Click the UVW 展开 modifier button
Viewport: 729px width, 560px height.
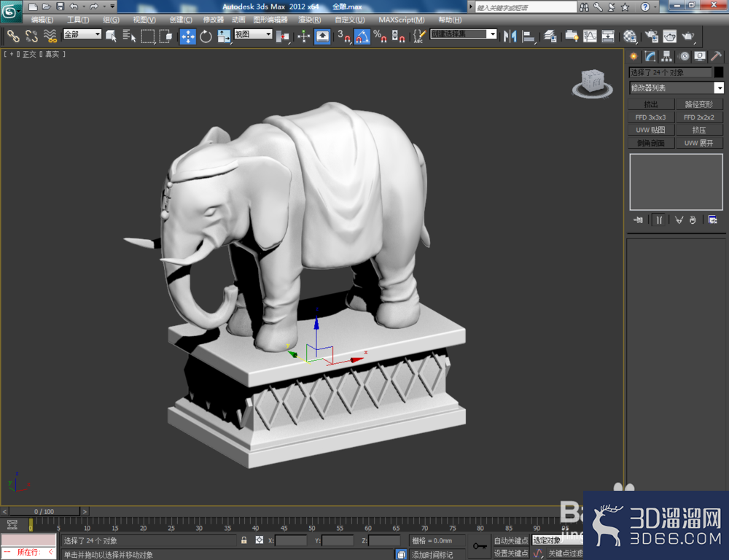699,143
